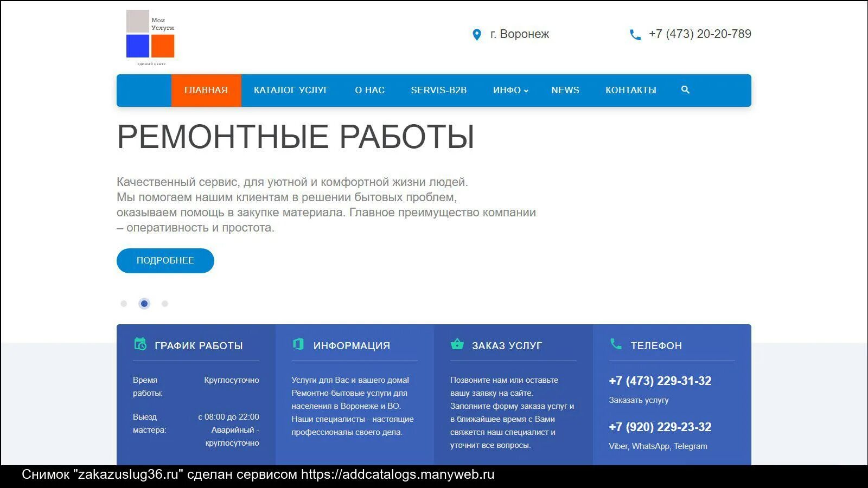Select the active second slider dot

(144, 304)
